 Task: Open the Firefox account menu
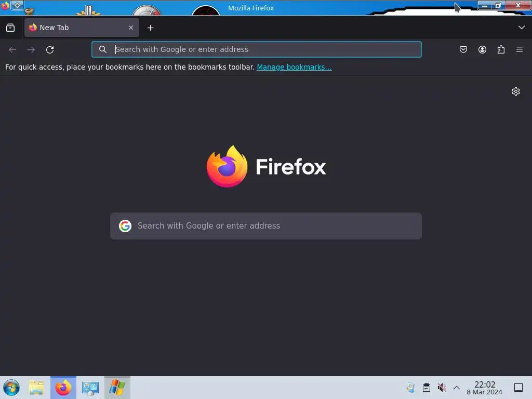[482, 49]
